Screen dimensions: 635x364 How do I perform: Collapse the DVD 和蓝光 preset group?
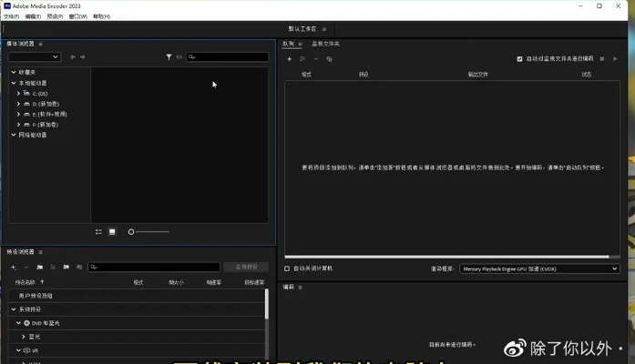point(18,323)
